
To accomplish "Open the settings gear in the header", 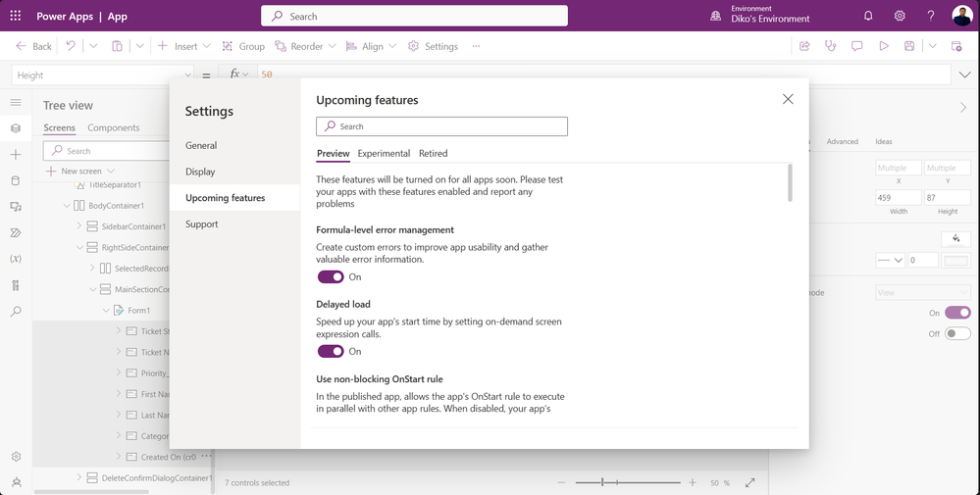I will tap(900, 17).
